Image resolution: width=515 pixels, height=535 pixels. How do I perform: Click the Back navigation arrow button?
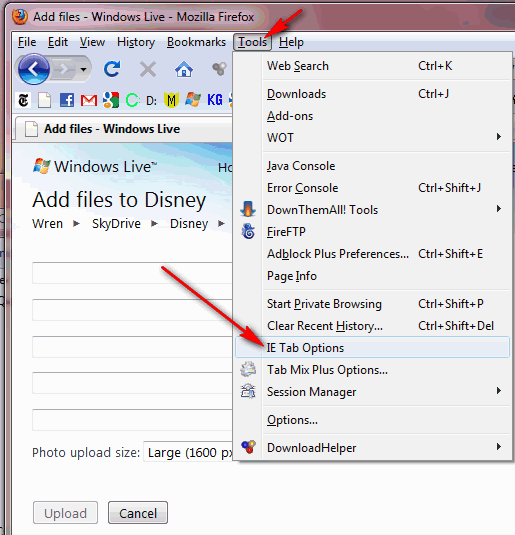[x=33, y=69]
